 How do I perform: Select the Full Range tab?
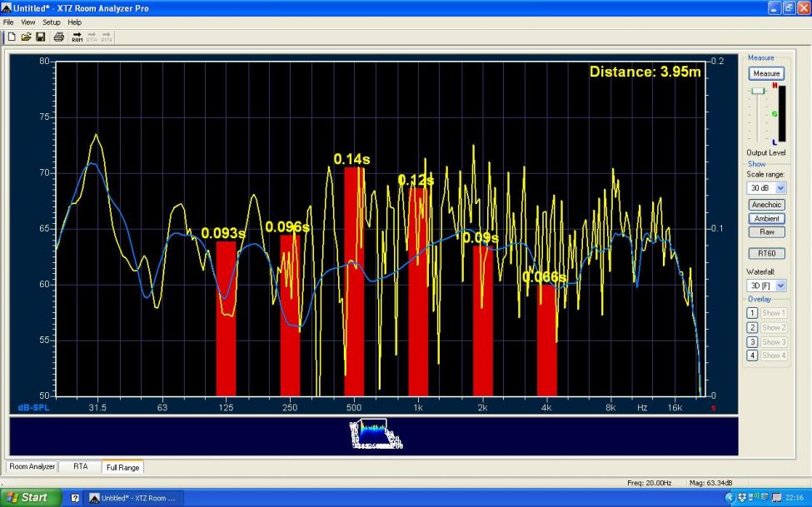tap(122, 467)
